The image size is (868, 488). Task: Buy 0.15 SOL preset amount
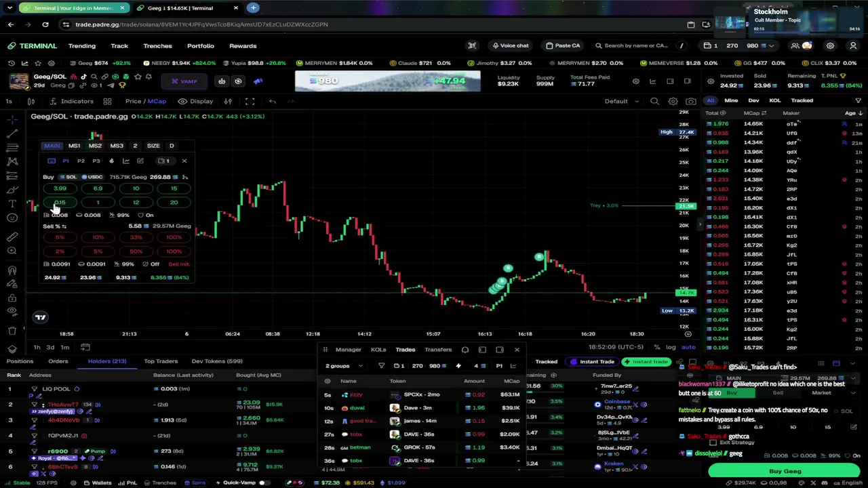pyautogui.click(x=60, y=203)
